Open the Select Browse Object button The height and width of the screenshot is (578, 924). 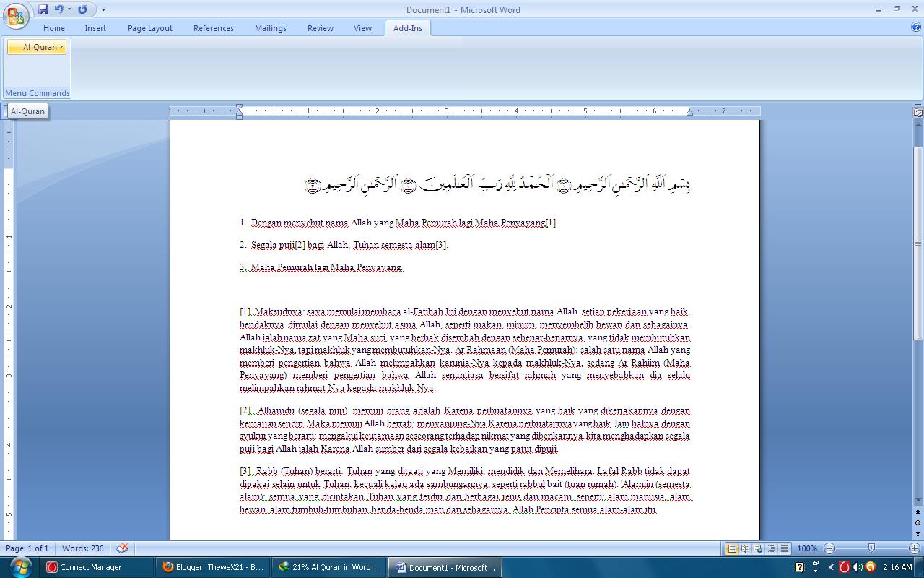coord(918,522)
